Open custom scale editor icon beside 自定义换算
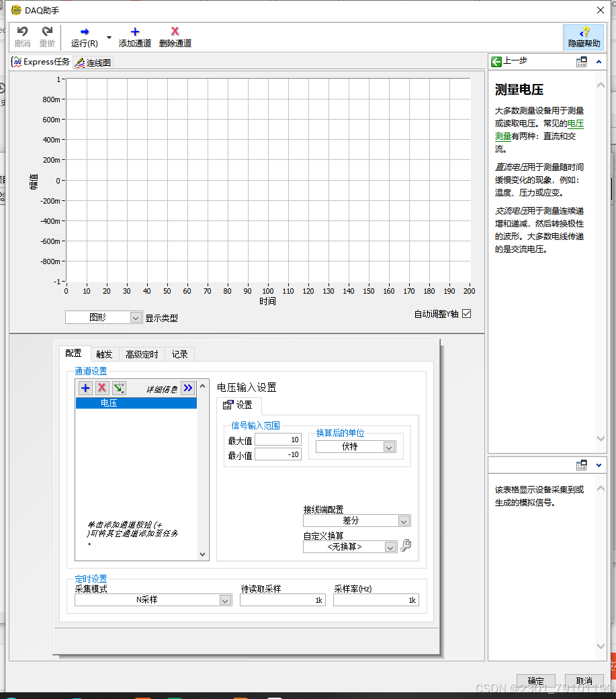The height and width of the screenshot is (699, 616). pos(406,546)
